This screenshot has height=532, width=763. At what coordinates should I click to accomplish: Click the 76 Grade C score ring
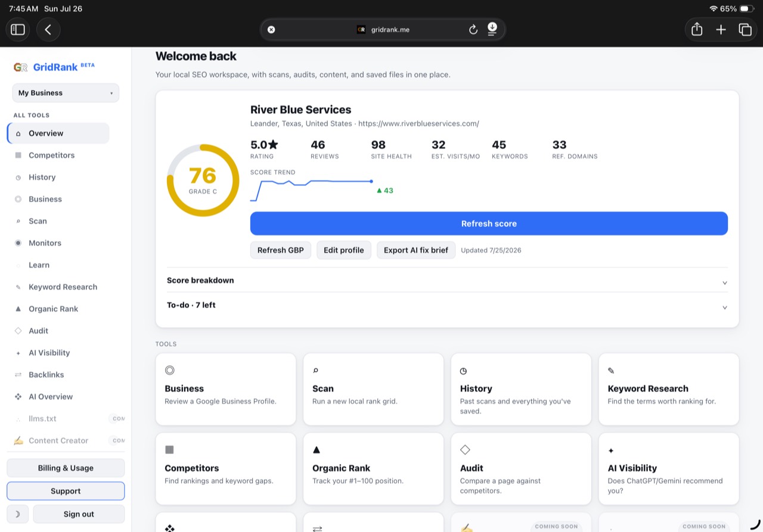pos(203,180)
